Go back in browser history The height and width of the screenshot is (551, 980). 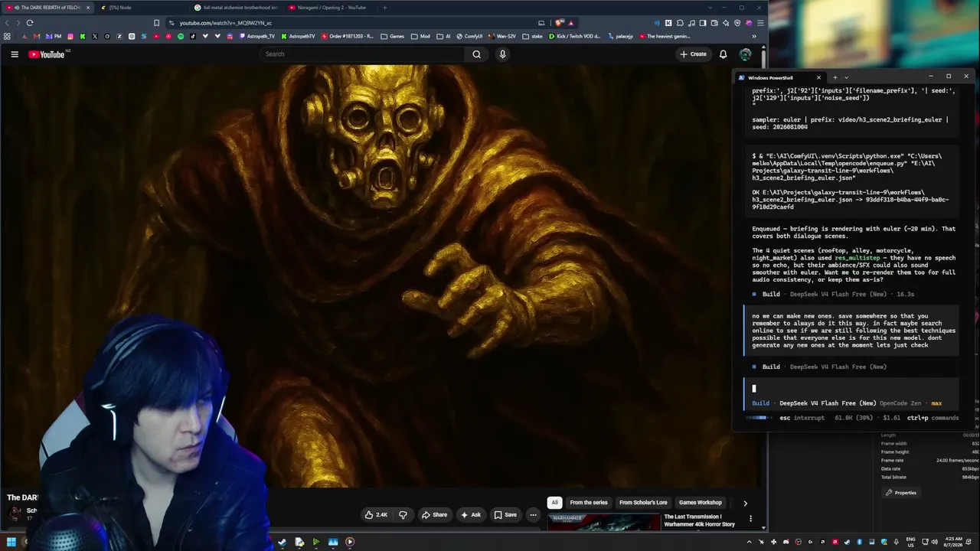tap(8, 23)
